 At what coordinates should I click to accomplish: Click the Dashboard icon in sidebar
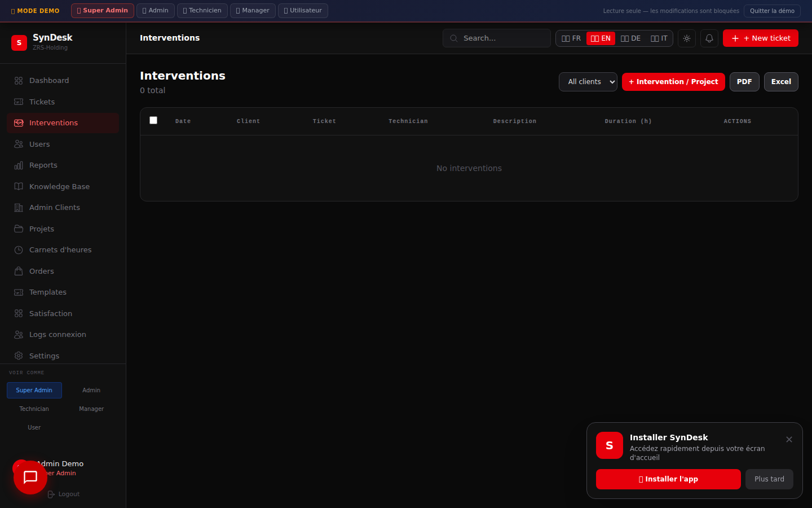19,81
